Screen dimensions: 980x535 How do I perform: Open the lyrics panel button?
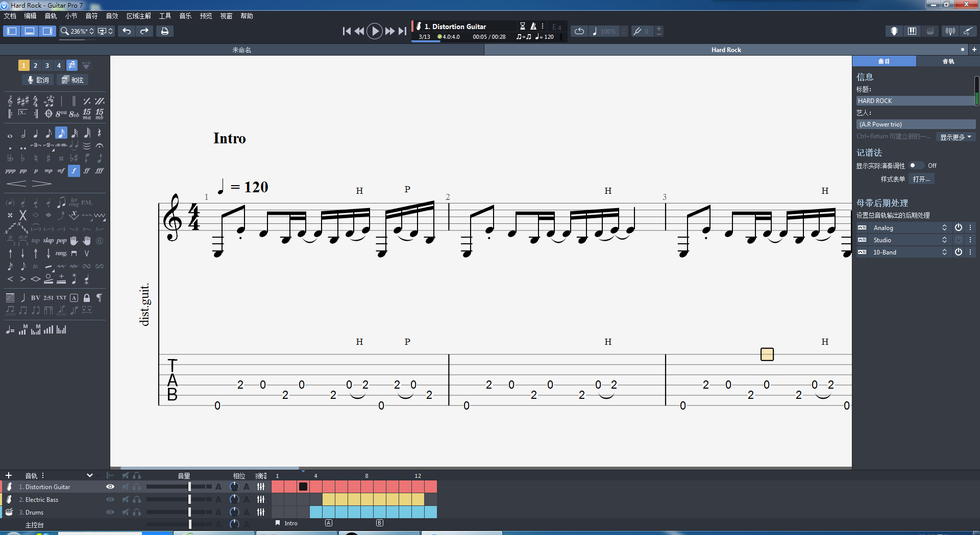coord(38,80)
